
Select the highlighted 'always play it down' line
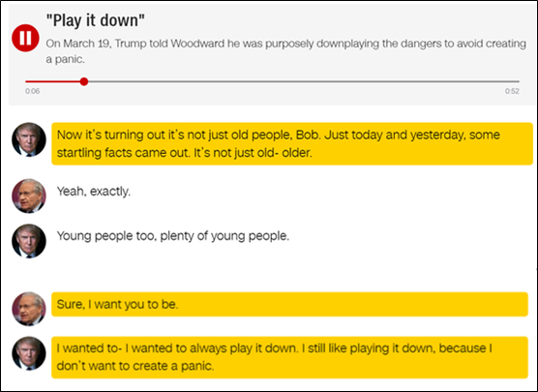click(289, 357)
